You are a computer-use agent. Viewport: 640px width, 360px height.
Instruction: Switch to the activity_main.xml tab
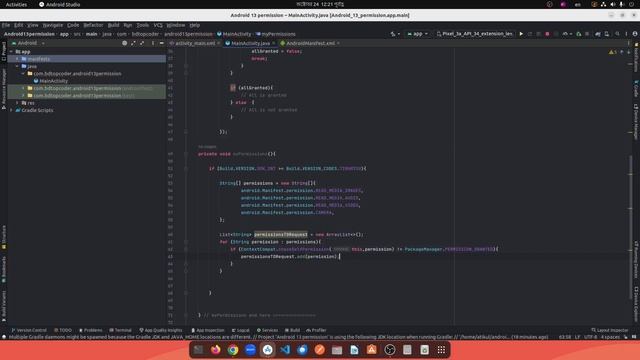click(195, 43)
